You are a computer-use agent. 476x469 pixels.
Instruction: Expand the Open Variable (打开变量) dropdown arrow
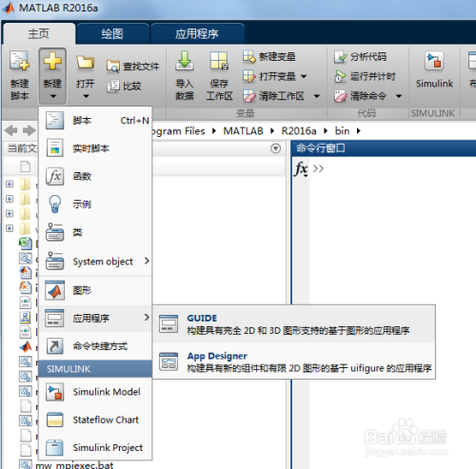304,76
